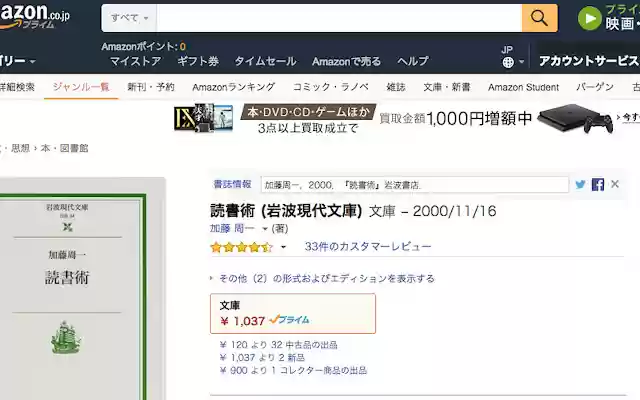640x400 pixels.
Task: Select コミック・ラノベ tab
Action: [331, 87]
